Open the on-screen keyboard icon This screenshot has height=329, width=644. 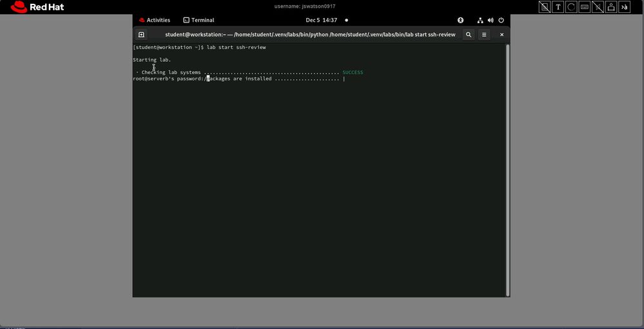click(x=585, y=8)
